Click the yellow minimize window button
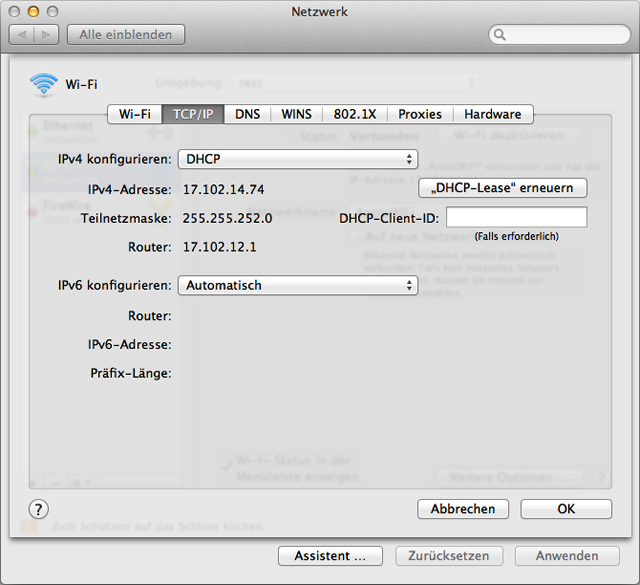 [33, 11]
